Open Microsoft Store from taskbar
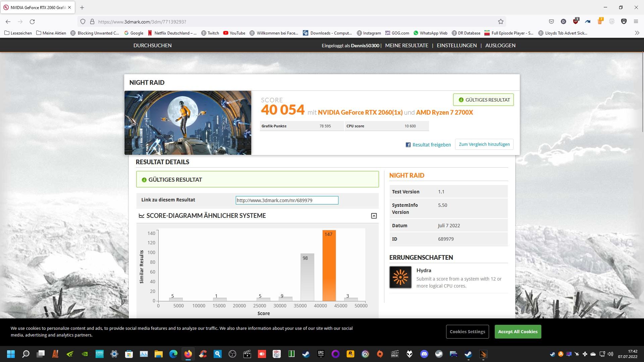 click(x=129, y=354)
